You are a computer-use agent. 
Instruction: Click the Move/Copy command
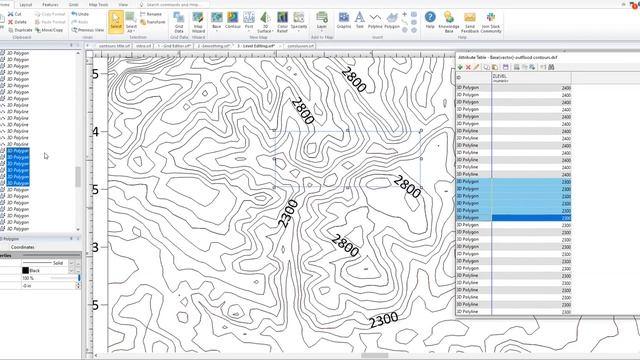click(x=49, y=30)
